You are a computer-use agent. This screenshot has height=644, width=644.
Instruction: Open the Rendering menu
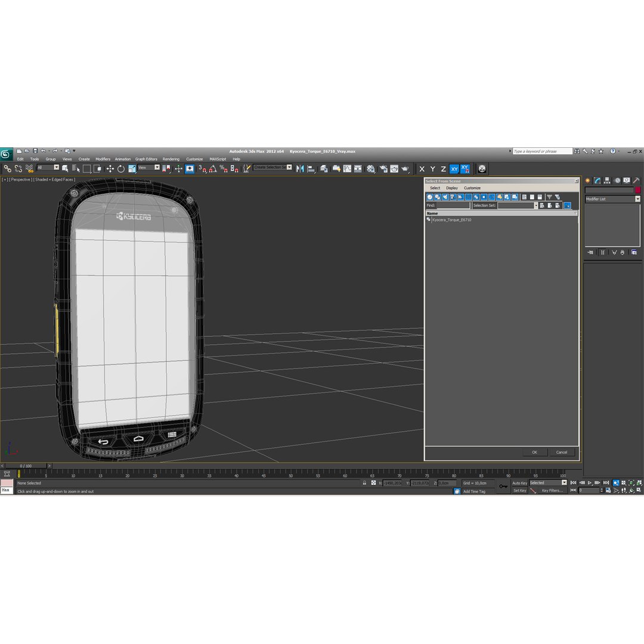[171, 159]
